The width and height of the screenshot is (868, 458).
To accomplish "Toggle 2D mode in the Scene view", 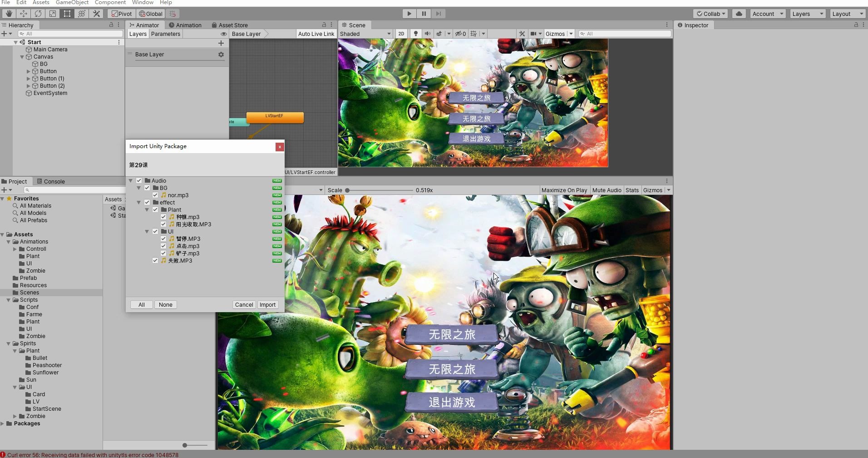I will (401, 33).
